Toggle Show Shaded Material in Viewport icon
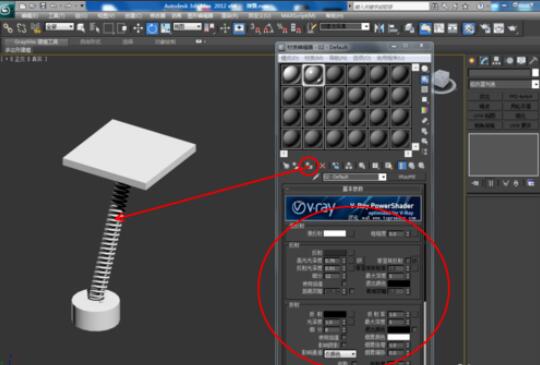 pos(388,166)
